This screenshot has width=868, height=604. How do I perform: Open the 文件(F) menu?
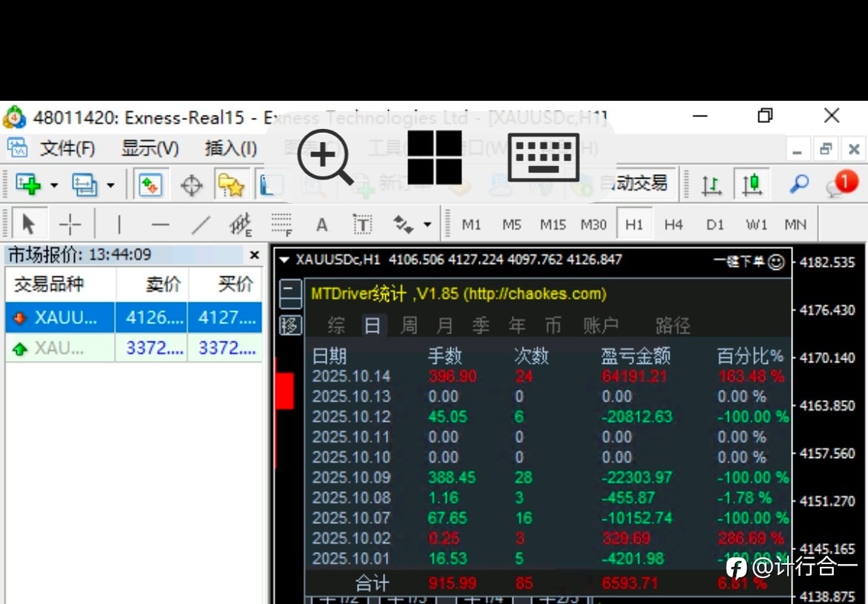coord(67,148)
